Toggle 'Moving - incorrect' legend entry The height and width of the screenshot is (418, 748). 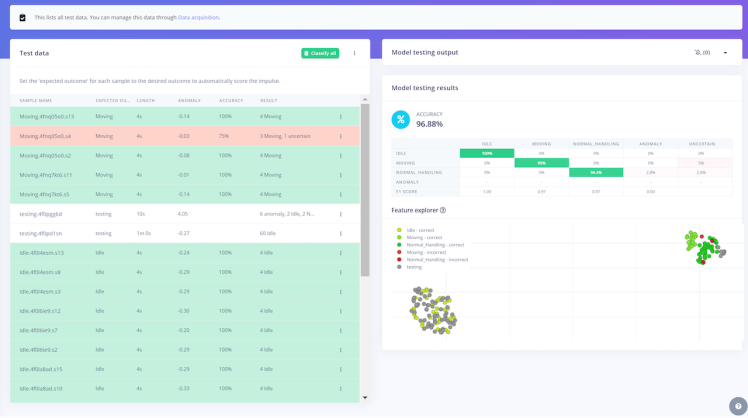click(421, 252)
